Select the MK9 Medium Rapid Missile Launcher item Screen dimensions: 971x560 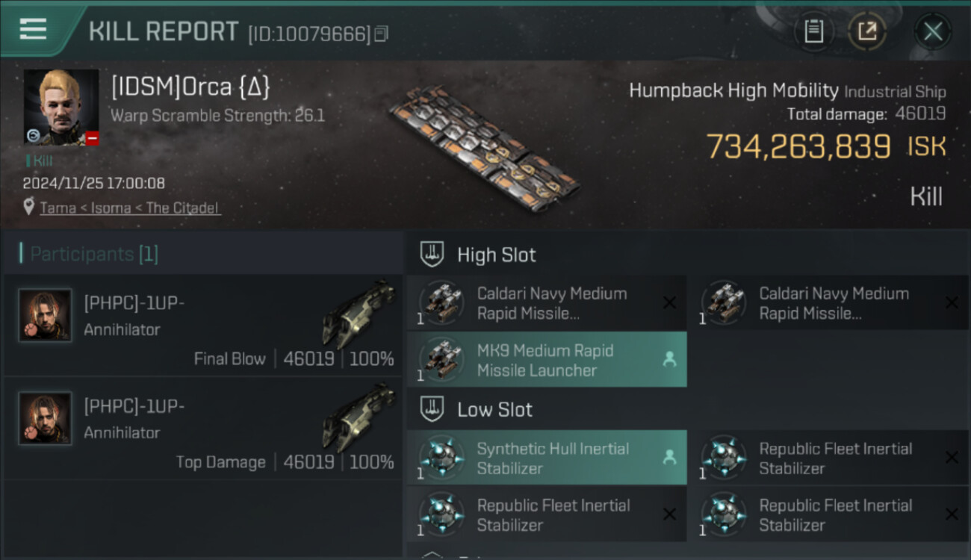coord(545,360)
